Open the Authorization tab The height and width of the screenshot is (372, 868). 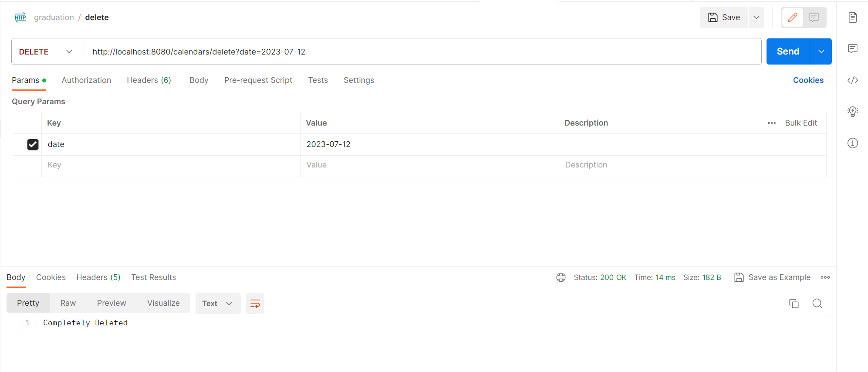(x=86, y=80)
